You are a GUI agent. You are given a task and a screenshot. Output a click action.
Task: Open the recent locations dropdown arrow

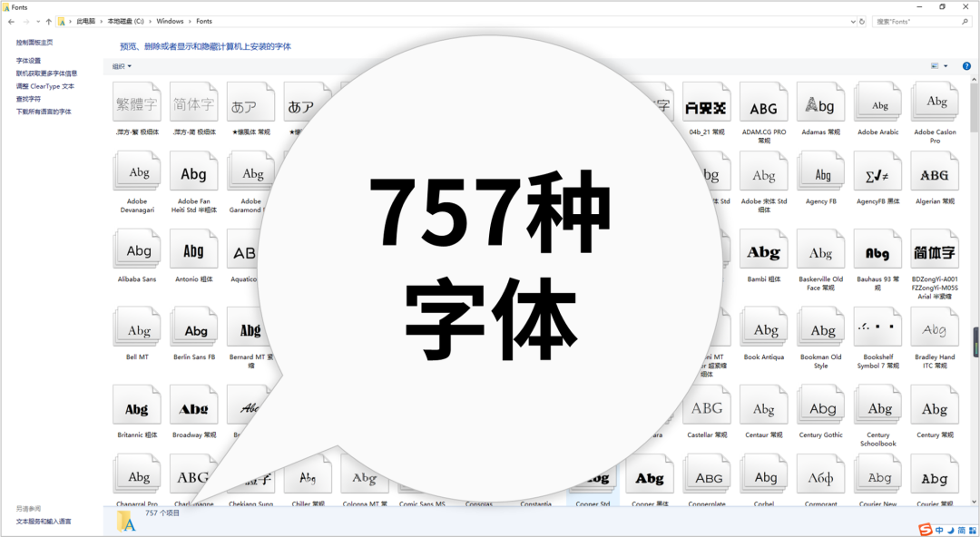click(x=38, y=21)
